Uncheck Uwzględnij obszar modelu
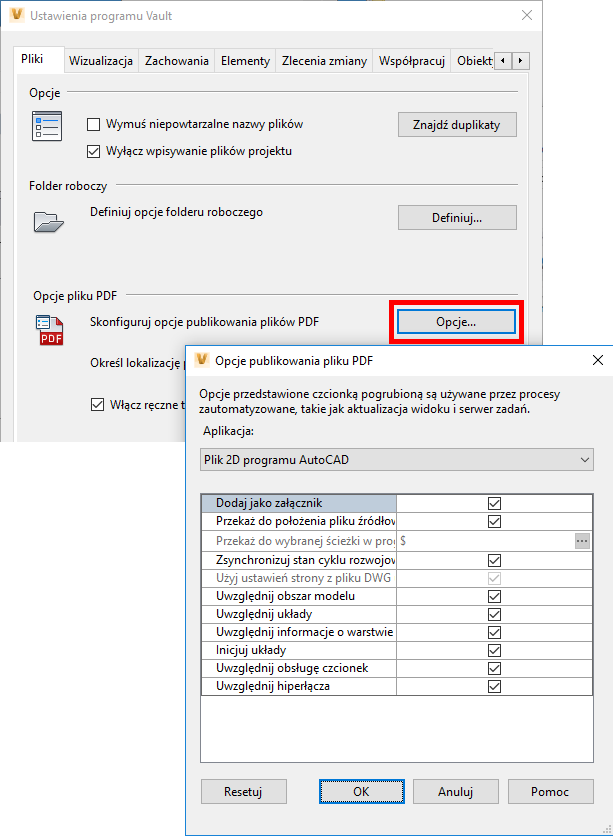The width and height of the screenshot is (613, 836). [494, 597]
